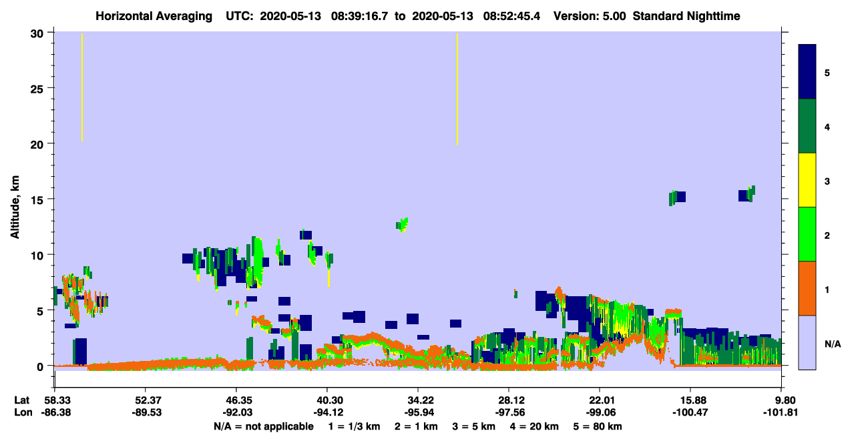The width and height of the screenshot is (868, 445).
Task: Click the '4 = 20 km' legend entry
Action: (533, 426)
